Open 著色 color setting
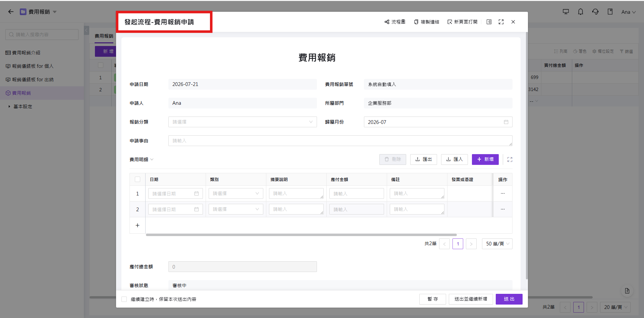 coord(580,51)
